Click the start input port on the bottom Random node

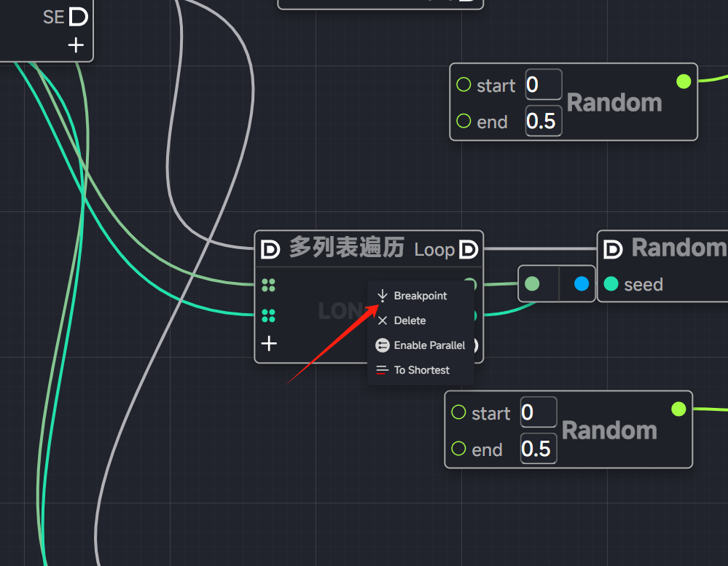pos(458,412)
